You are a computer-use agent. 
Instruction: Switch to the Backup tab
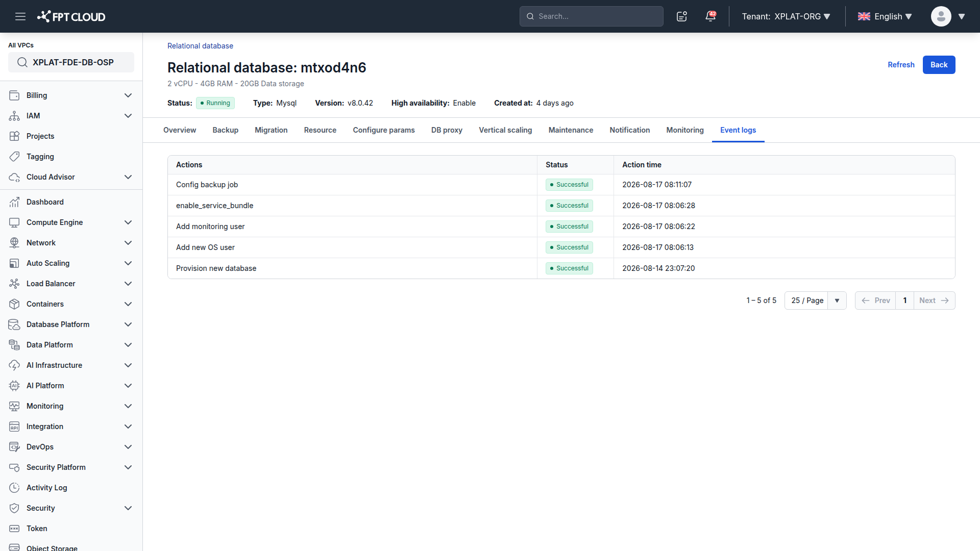pyautogui.click(x=225, y=130)
